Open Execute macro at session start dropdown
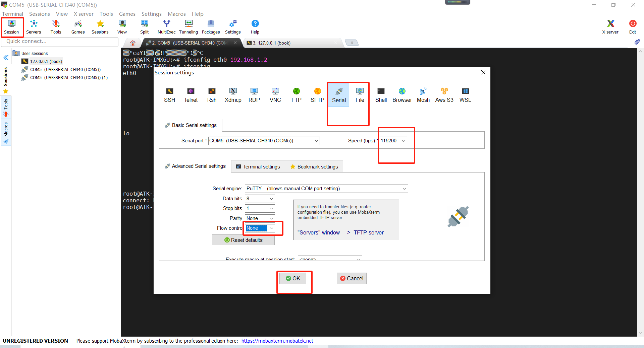The width and height of the screenshot is (644, 348). click(x=330, y=259)
